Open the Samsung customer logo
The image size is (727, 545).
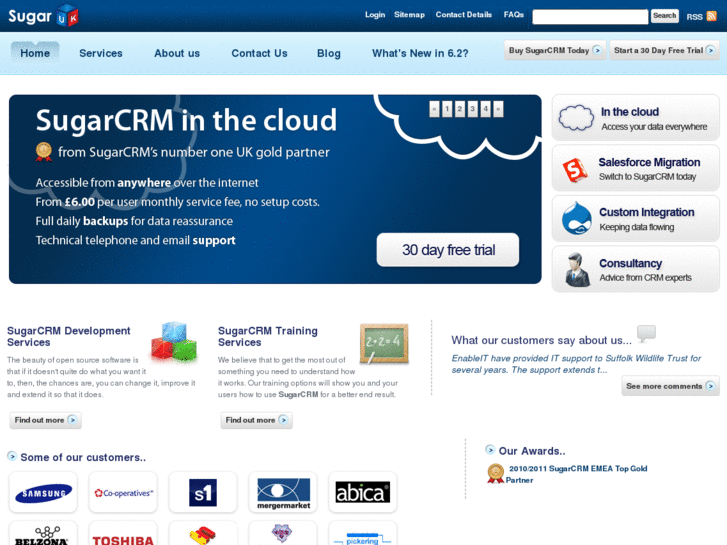pyautogui.click(x=43, y=493)
